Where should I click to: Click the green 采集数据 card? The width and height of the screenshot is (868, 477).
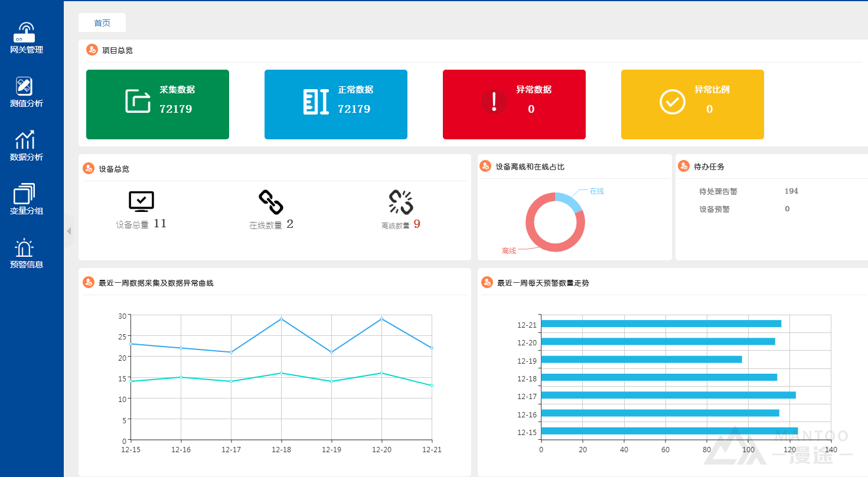pos(158,104)
